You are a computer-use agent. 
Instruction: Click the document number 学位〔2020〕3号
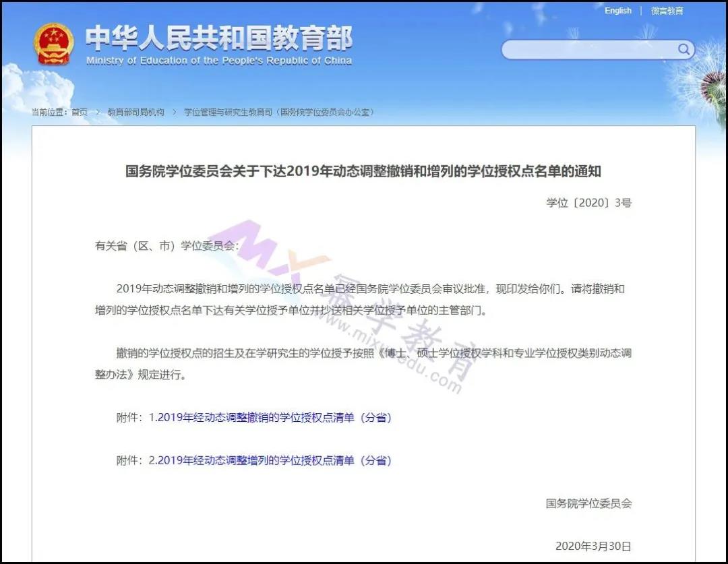pos(588,202)
